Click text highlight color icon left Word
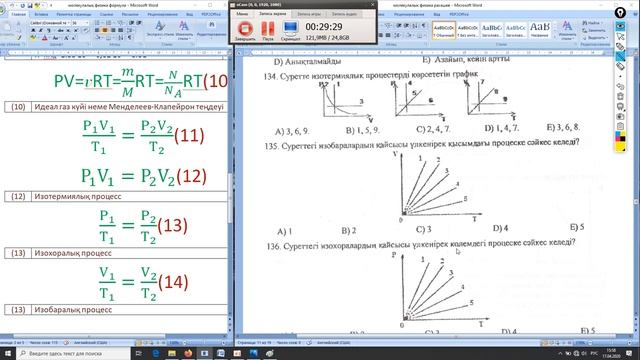 click(x=33, y=38)
